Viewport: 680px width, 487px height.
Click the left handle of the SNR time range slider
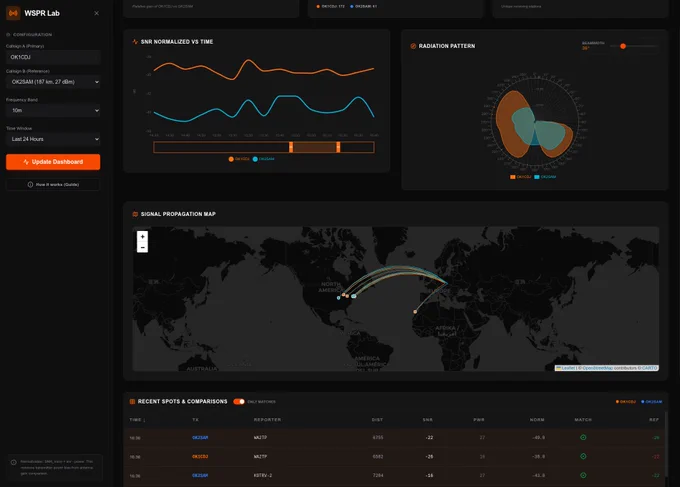291,147
